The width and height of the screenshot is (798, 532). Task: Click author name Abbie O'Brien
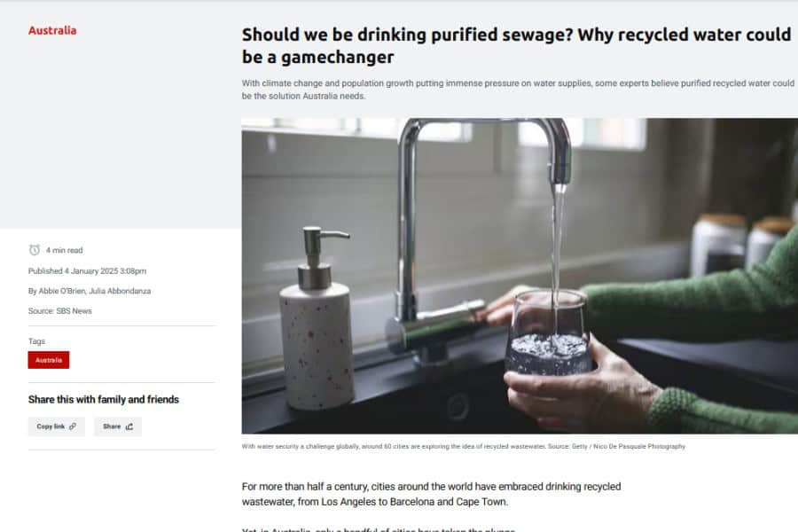[65, 291]
